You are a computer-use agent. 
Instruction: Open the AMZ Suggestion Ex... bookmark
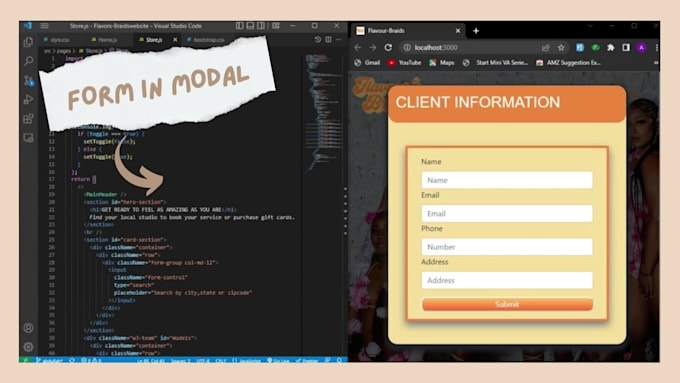point(568,63)
